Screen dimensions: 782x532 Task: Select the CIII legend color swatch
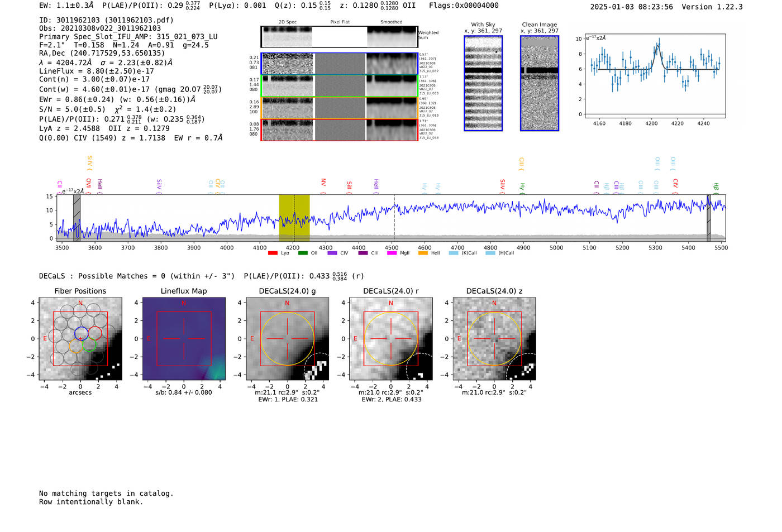pos(363,253)
